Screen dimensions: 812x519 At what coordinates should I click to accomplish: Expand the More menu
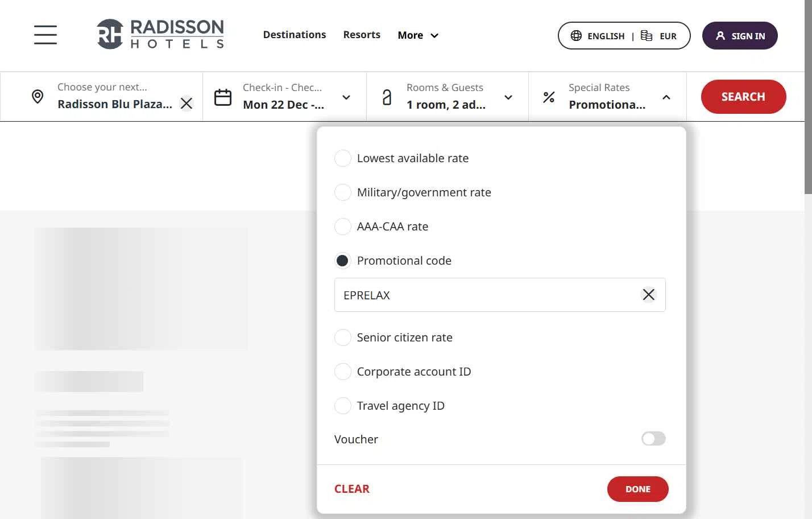click(418, 35)
